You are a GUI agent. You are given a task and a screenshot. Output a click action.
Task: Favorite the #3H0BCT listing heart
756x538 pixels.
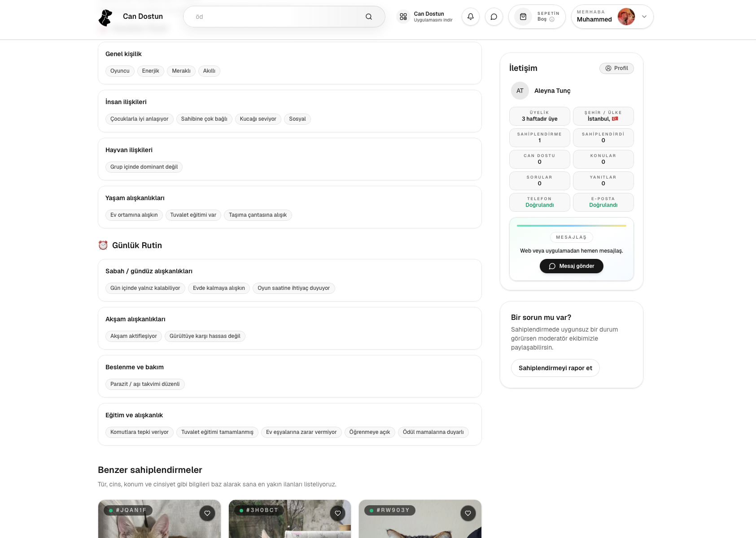coord(338,513)
